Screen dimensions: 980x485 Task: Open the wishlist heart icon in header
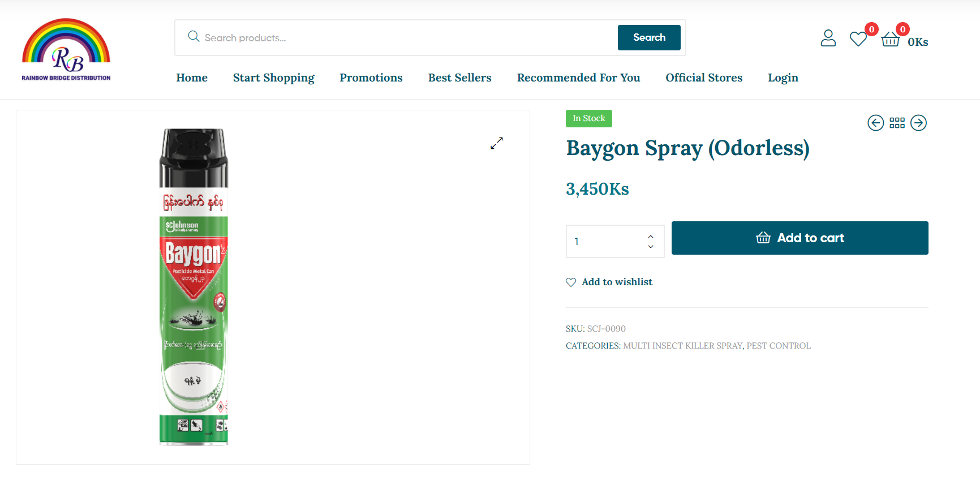pyautogui.click(x=858, y=38)
